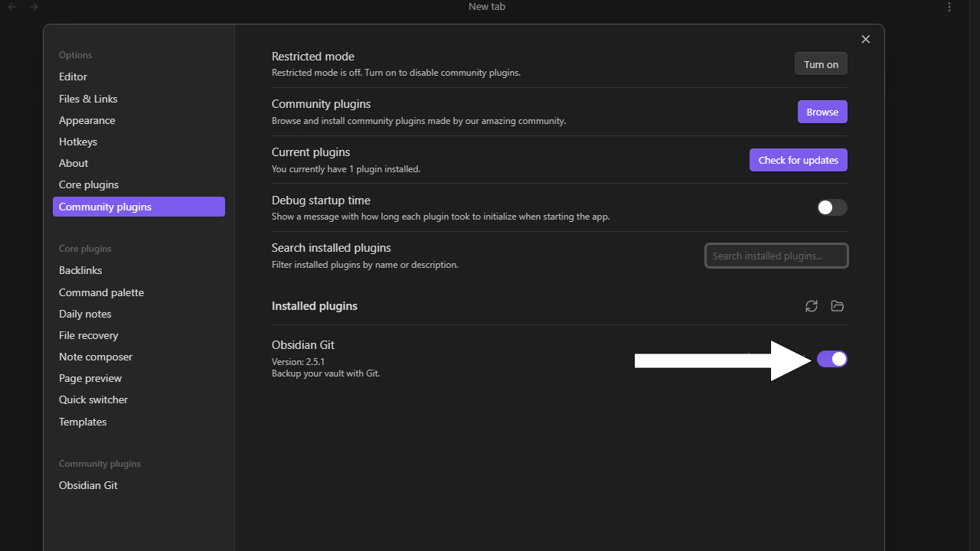Open the Templates plugin settings
The width and height of the screenshot is (980, 551).
pos(83,422)
